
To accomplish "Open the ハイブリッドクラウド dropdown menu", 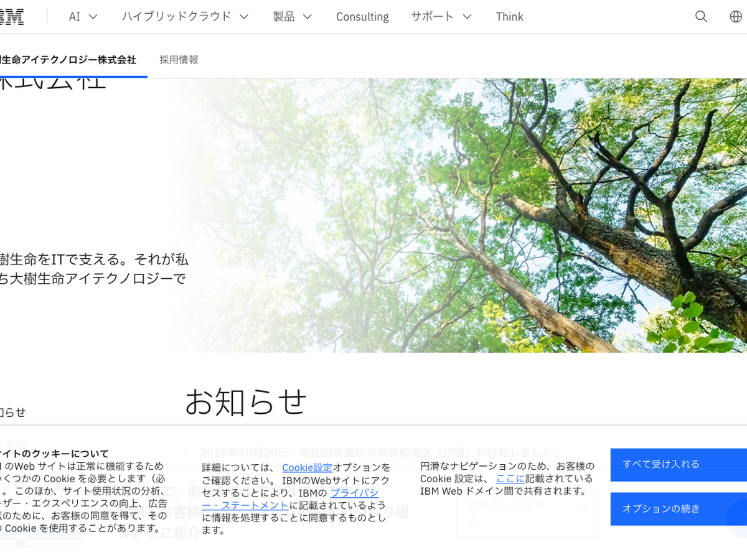I will click(x=185, y=17).
